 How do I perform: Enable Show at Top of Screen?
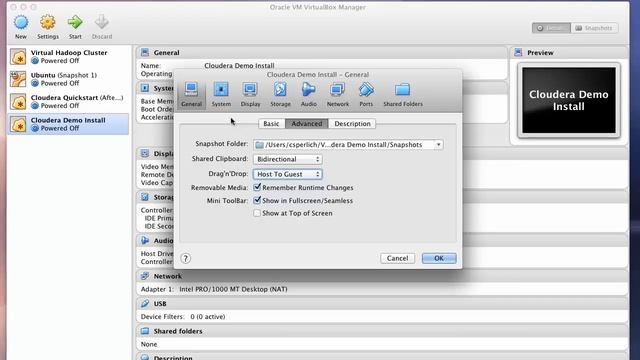(257, 213)
